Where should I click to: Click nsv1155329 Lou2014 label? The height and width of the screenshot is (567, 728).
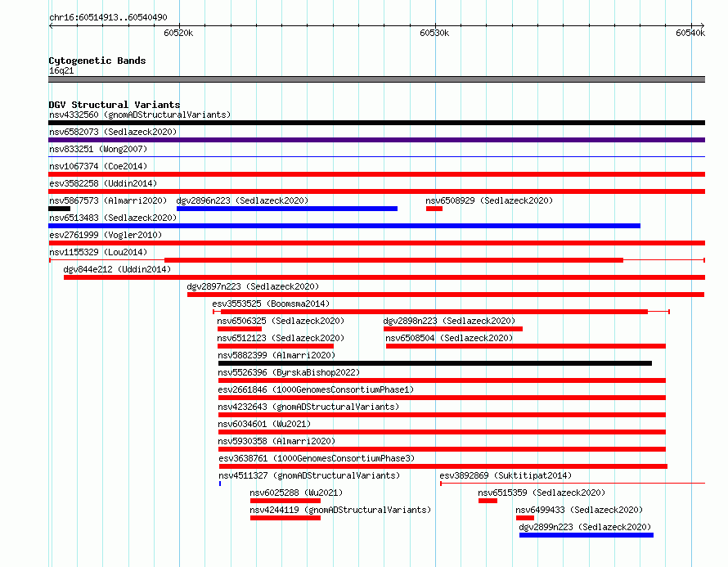(98, 252)
